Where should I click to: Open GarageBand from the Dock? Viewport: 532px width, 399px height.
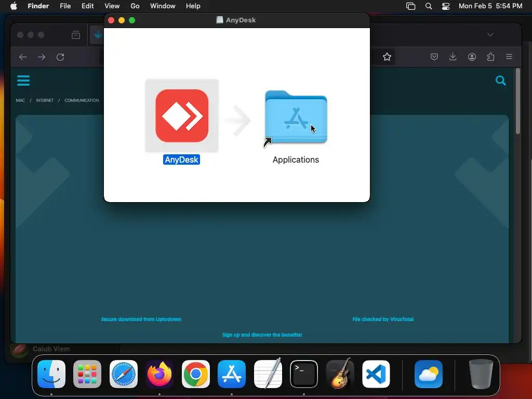pyautogui.click(x=340, y=374)
